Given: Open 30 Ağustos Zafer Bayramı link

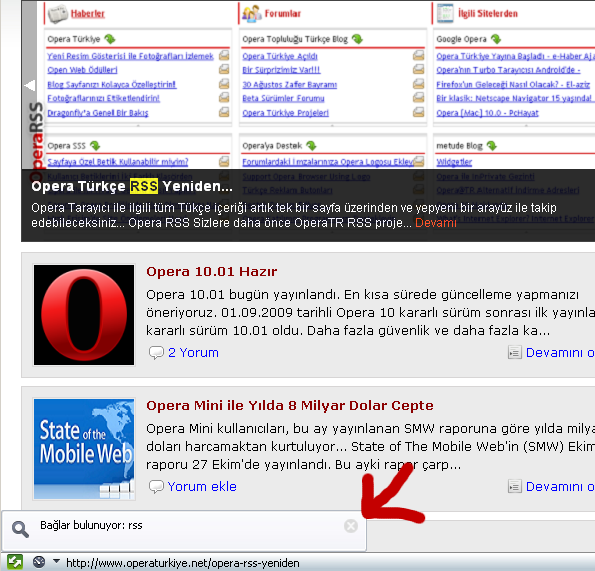Looking at the screenshot, I should [290, 84].
